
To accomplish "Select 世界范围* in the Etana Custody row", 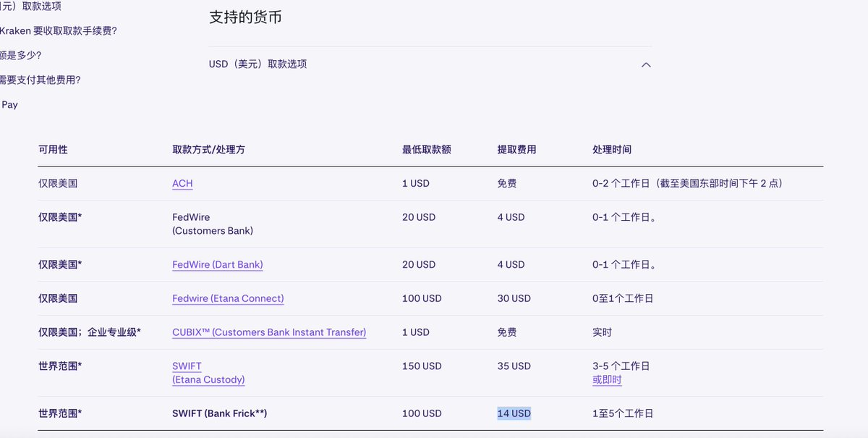I will tap(60, 366).
